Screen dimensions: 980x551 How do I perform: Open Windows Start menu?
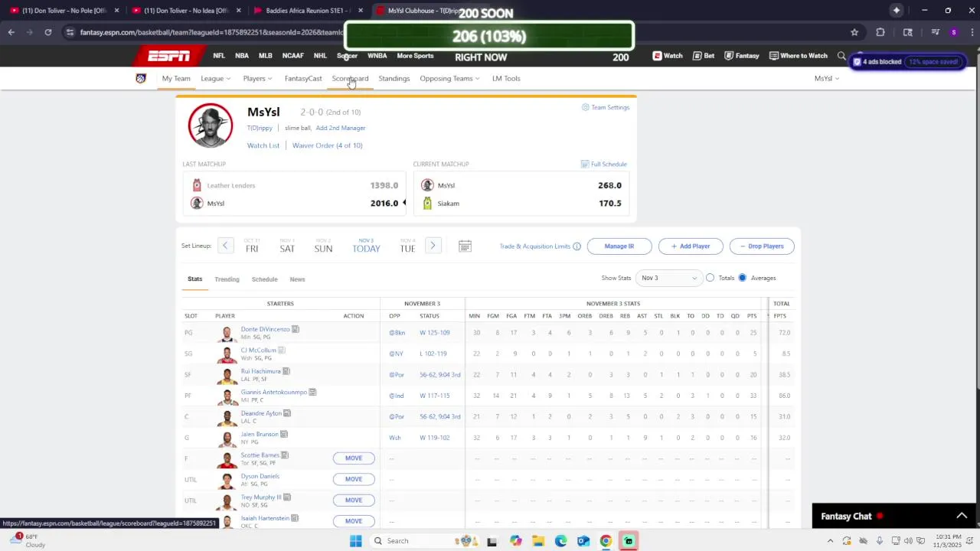pos(355,541)
